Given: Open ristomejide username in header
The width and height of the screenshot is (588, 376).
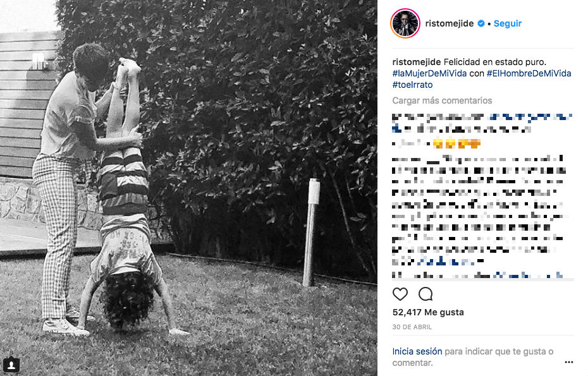Looking at the screenshot, I should point(450,23).
